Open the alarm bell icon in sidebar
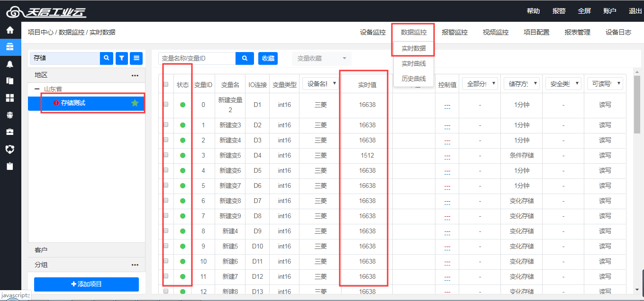The width and height of the screenshot is (644, 301). pyautogui.click(x=10, y=64)
